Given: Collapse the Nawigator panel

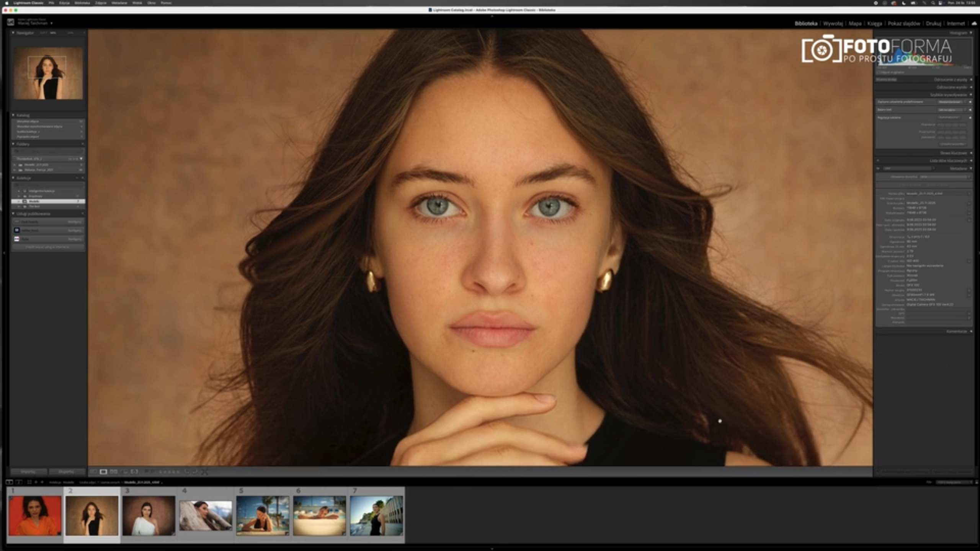Looking at the screenshot, I should pyautogui.click(x=13, y=33).
